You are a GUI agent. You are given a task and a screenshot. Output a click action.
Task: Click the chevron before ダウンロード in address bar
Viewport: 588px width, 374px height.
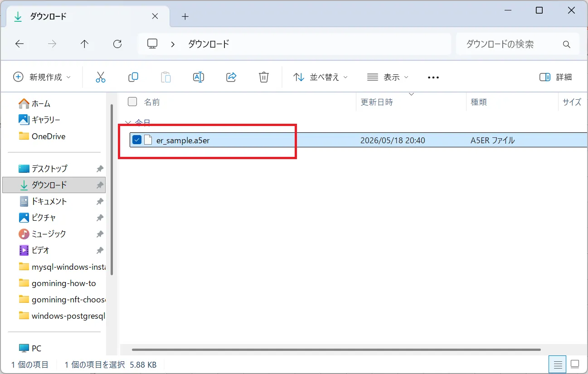[173, 44]
